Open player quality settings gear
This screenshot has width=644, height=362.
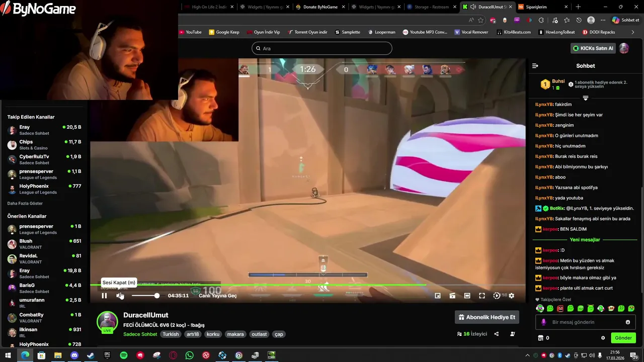coord(512,296)
